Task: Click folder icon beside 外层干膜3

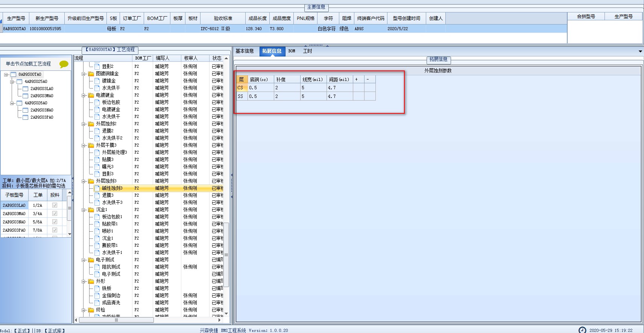Action: pos(91,145)
